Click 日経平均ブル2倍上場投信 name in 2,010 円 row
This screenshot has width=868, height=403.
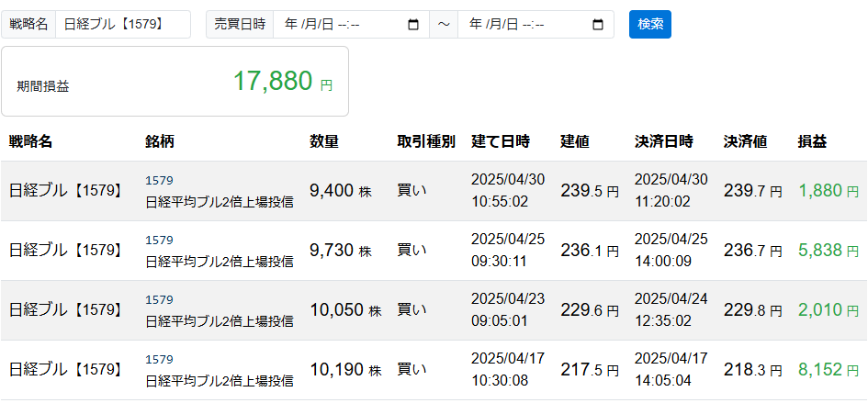220,321
